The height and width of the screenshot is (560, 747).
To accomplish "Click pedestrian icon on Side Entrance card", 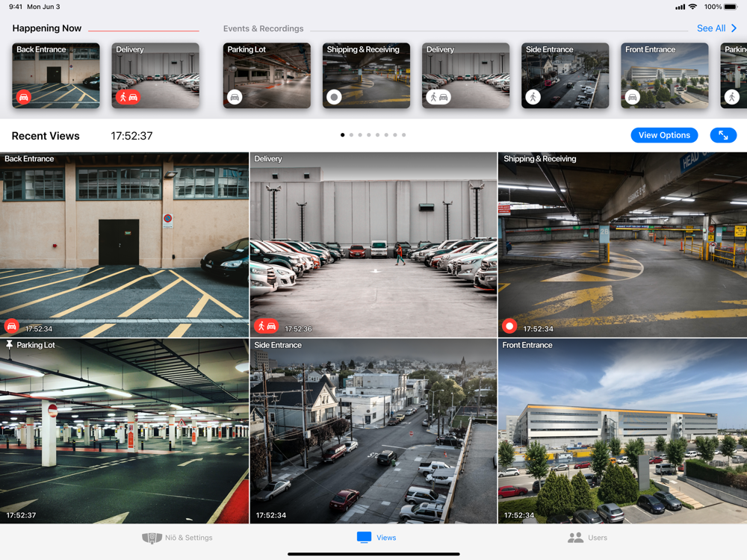I will point(533,97).
